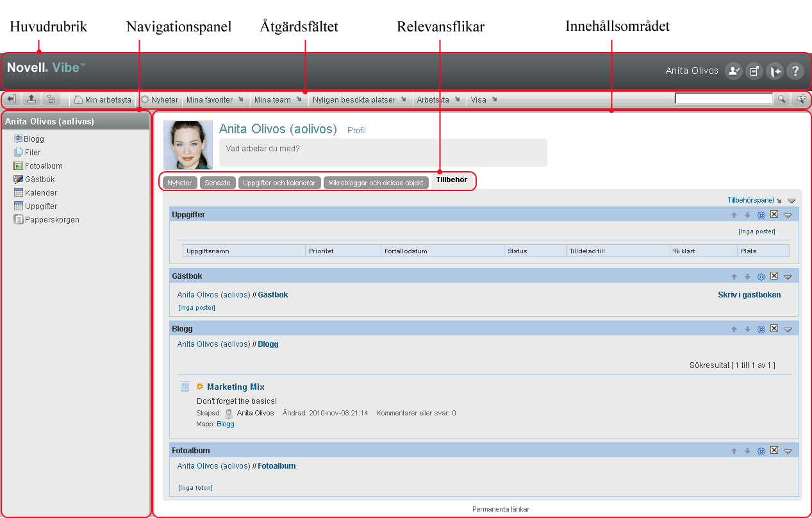This screenshot has height=518, width=812.
Task: Click Permanenta länkar at bottom
Action: point(501,509)
